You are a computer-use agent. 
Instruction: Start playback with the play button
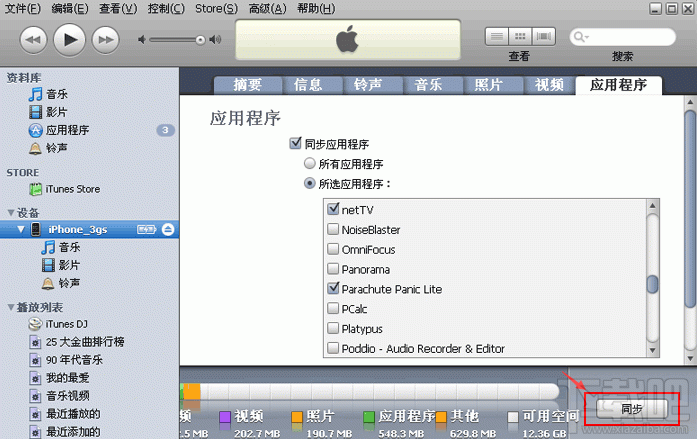(69, 40)
